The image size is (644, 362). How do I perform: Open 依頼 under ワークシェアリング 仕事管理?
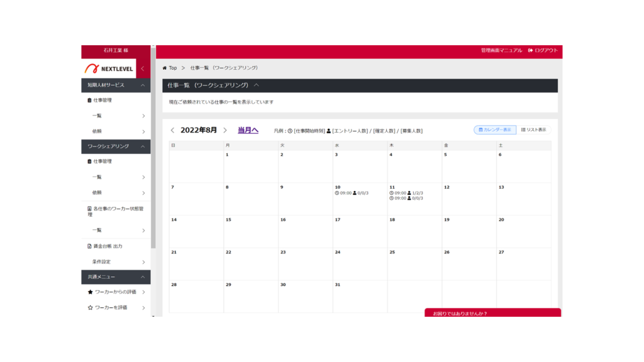pos(116,193)
